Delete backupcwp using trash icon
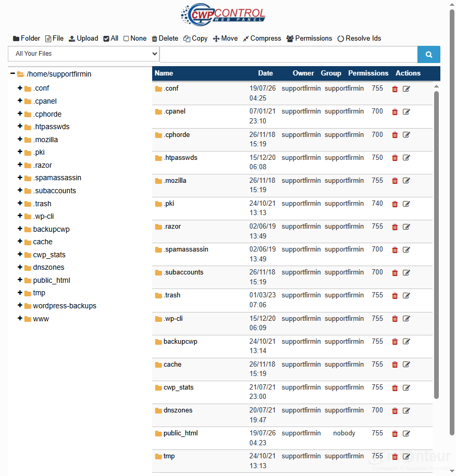Screen dimensions: 456x476 point(395,342)
